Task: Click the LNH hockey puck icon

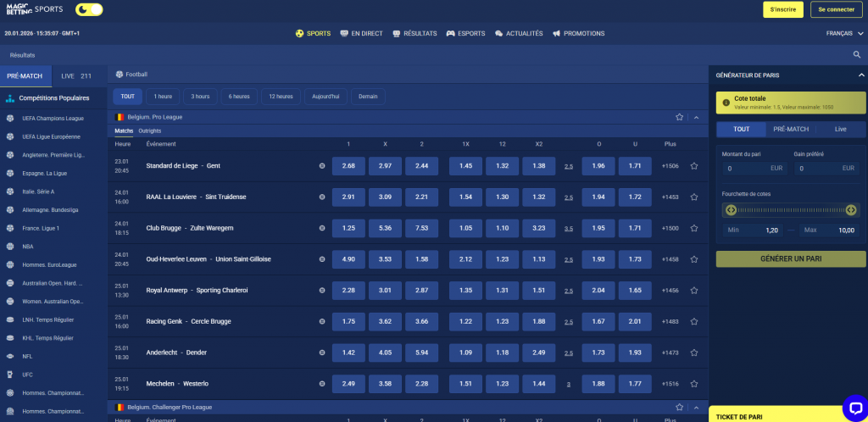Action: 10,319
